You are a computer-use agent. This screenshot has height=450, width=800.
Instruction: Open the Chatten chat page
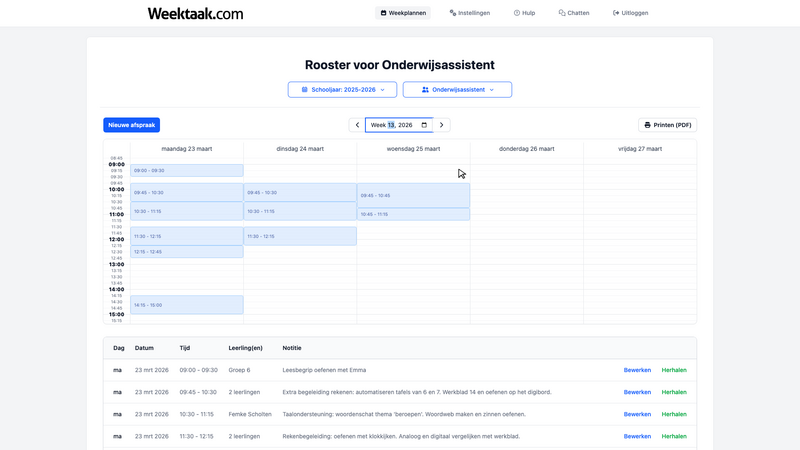click(x=574, y=13)
